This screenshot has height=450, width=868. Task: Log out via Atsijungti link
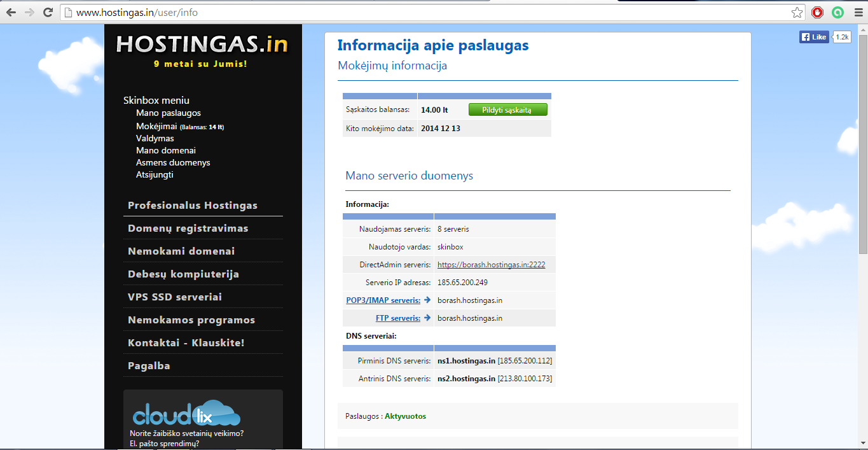point(155,174)
